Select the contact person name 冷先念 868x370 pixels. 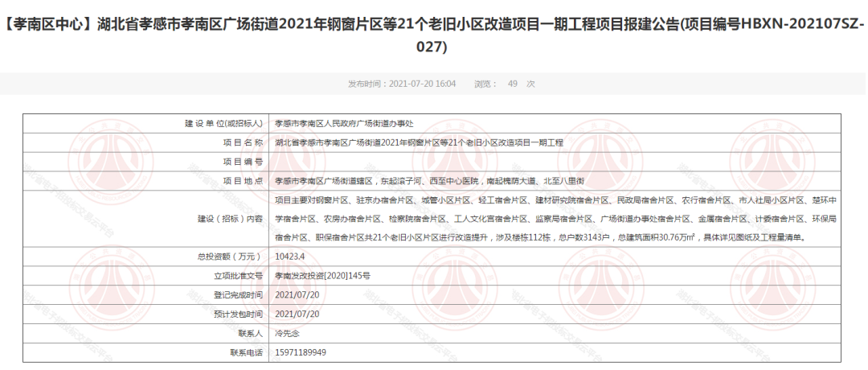287,333
